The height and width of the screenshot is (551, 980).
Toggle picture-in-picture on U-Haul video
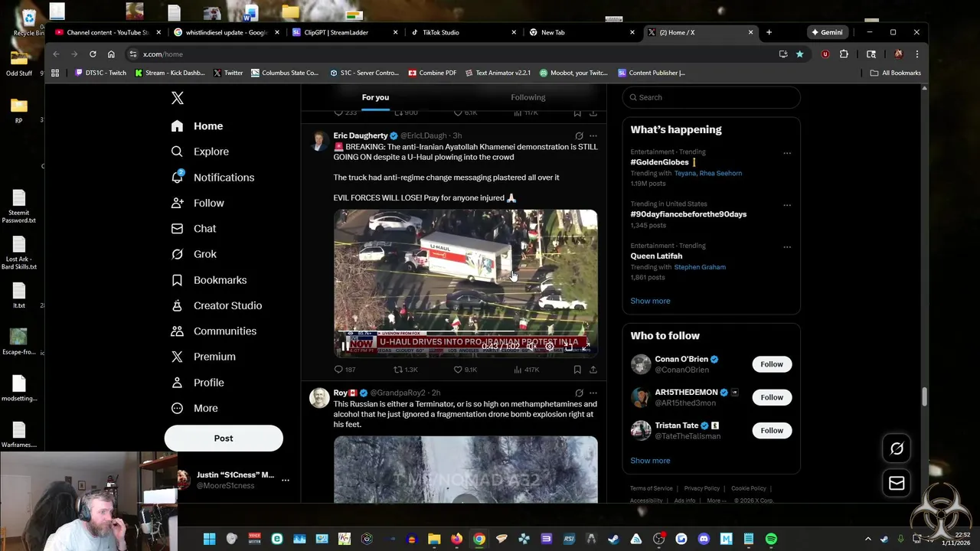[x=568, y=347]
